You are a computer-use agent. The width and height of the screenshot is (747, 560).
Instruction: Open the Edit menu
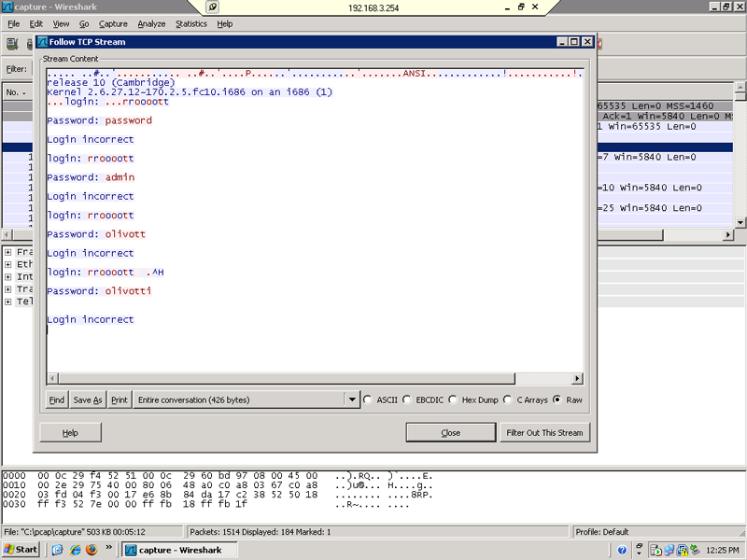pyautogui.click(x=35, y=24)
